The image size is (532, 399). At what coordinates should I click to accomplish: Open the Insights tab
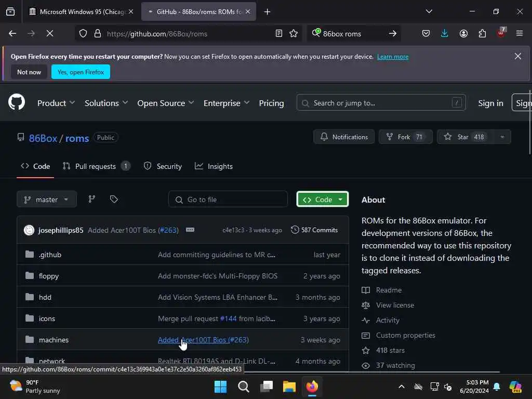(x=214, y=166)
